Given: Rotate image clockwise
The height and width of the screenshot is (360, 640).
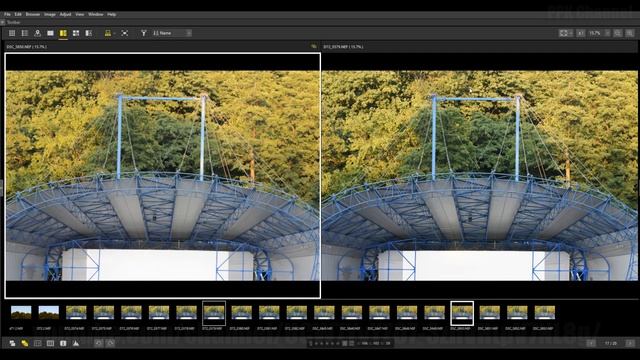Looking at the screenshot, I should click(x=111, y=343).
